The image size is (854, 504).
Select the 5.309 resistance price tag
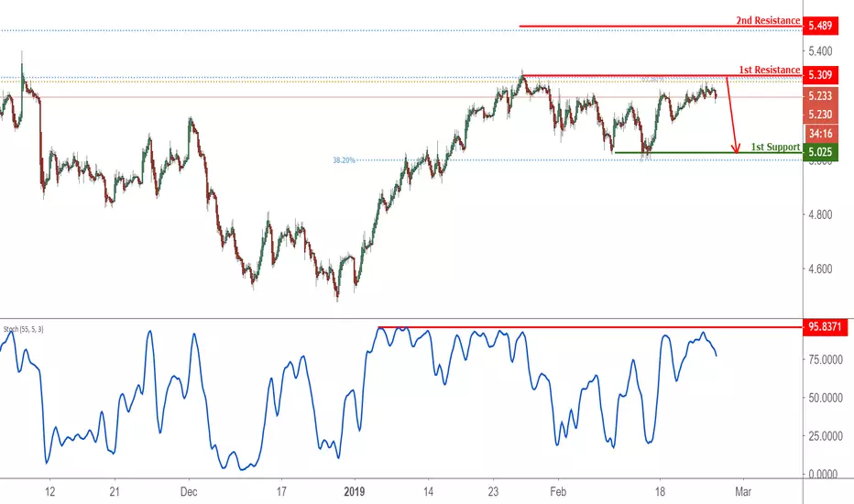click(820, 75)
